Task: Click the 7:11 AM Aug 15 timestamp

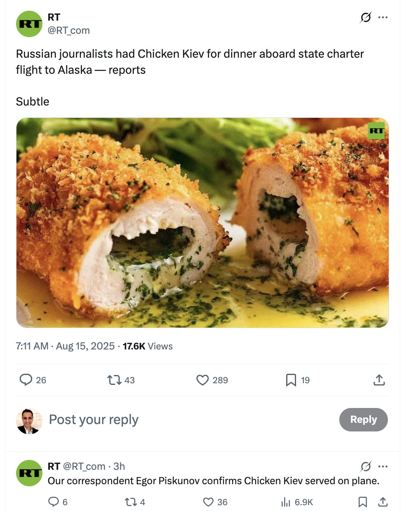Action: click(x=65, y=346)
